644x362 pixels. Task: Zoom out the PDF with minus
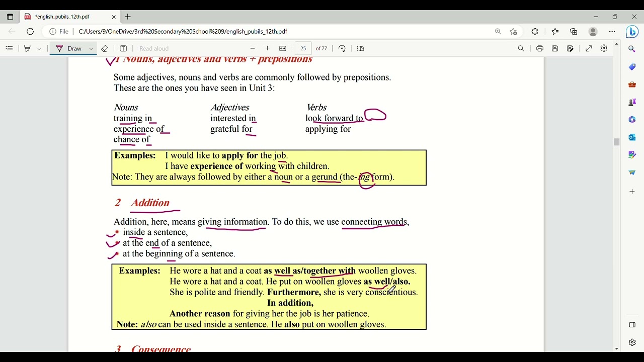[253, 48]
